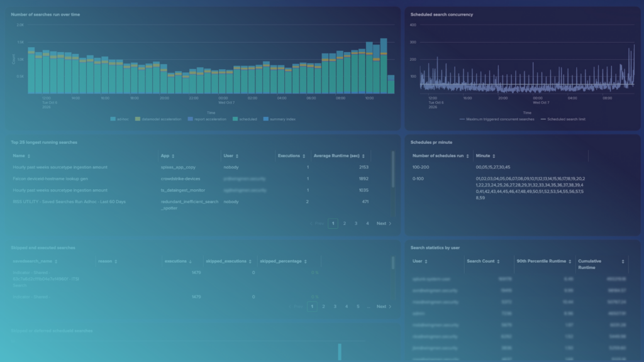Toggle summary index legend entry
This screenshot has height=362, width=644.
coord(279,119)
